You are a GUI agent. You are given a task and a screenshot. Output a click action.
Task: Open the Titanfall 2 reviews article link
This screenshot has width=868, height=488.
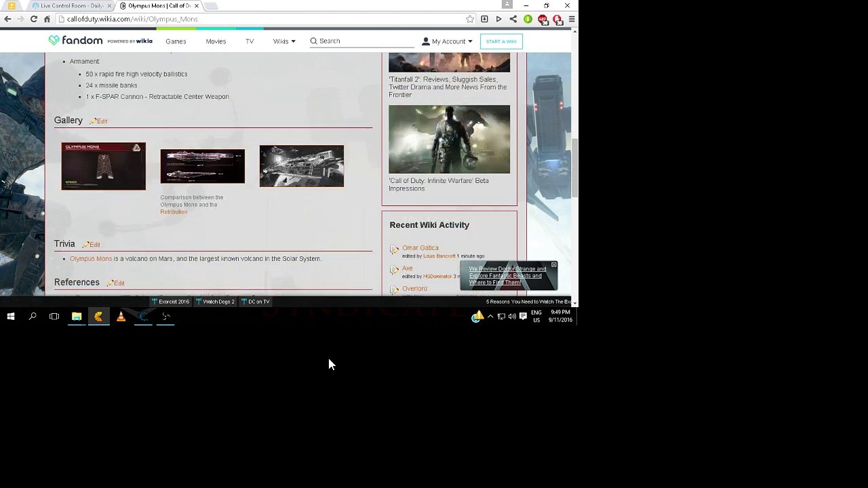[x=448, y=87]
